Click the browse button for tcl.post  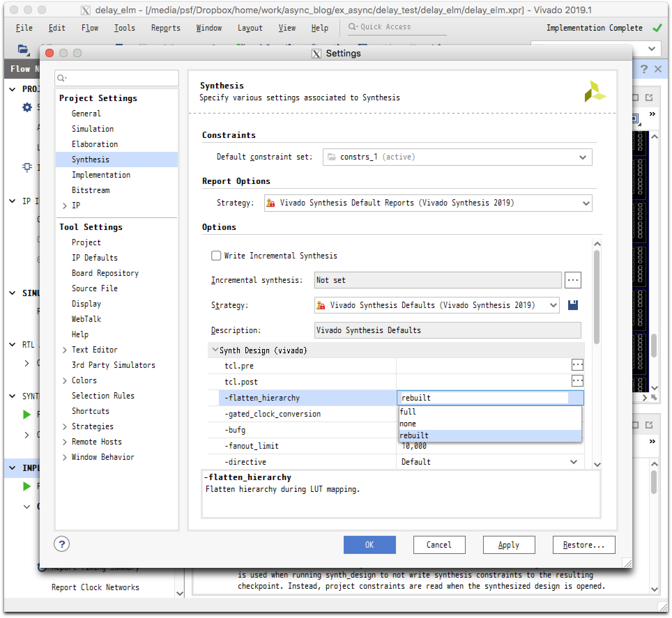tap(577, 381)
